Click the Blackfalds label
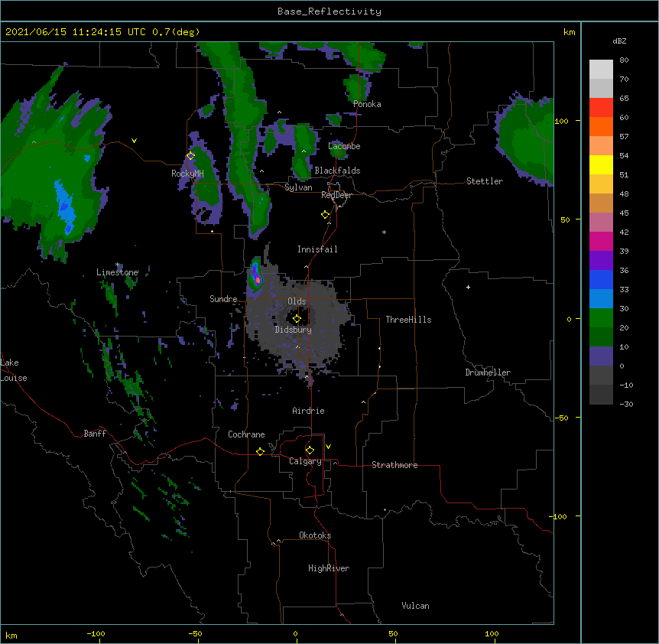This screenshot has width=659, height=644. click(337, 171)
